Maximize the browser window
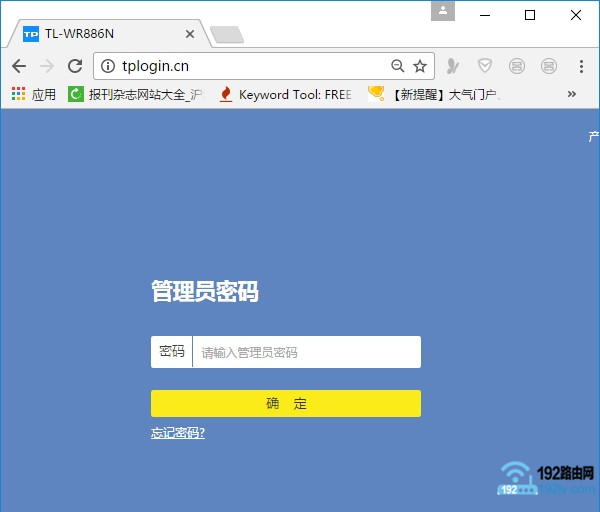This screenshot has height=512, width=600. pos(530,14)
